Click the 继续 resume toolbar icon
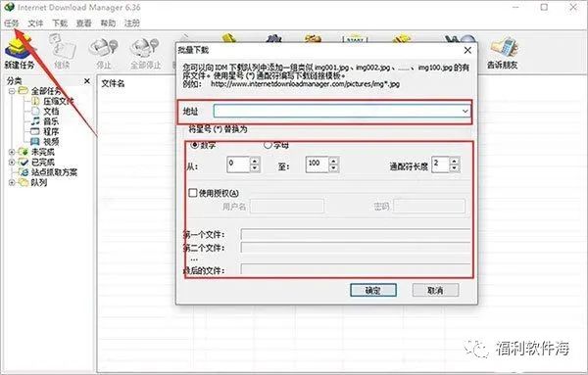Screen dimensions: 588x375 point(62,47)
